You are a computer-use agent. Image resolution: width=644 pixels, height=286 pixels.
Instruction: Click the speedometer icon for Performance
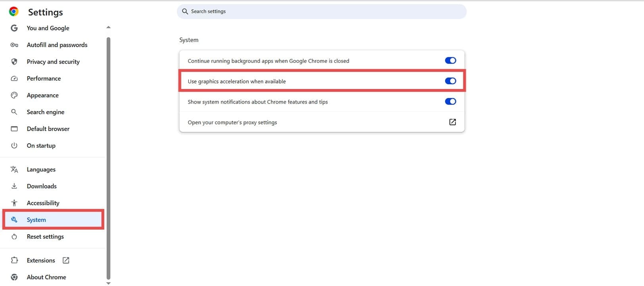click(x=14, y=79)
